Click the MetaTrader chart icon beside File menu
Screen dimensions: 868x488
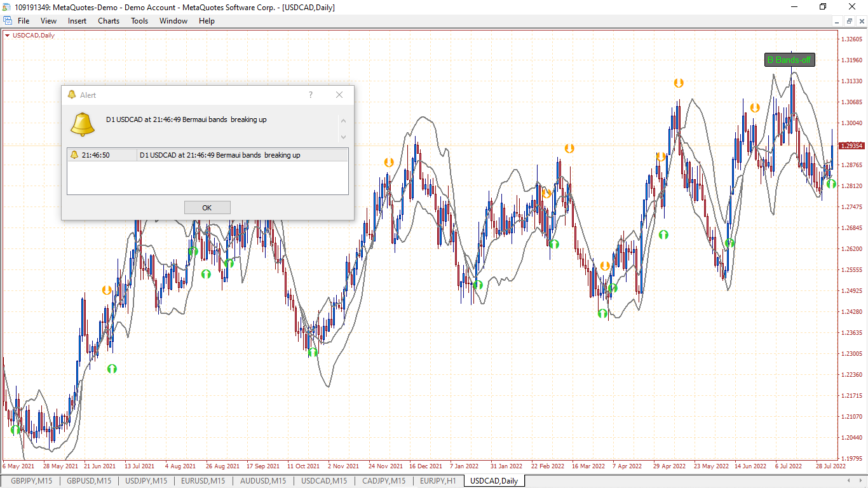coord(8,21)
